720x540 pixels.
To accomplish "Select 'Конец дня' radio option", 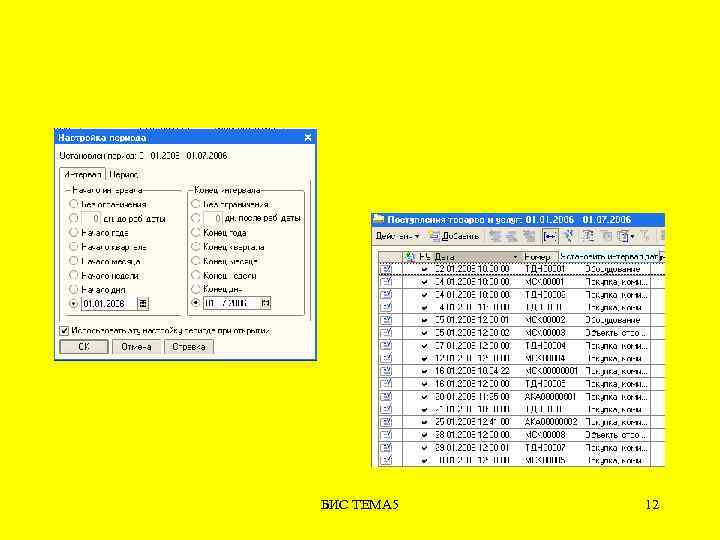I will (x=196, y=289).
